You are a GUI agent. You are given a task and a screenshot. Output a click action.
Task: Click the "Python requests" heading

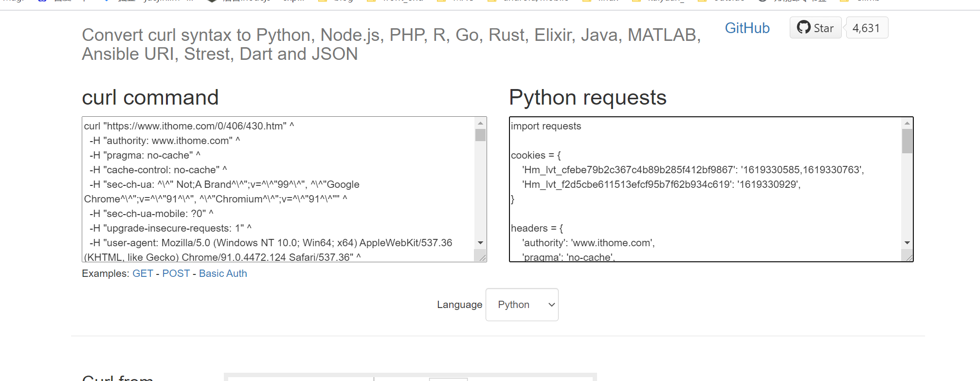click(587, 97)
